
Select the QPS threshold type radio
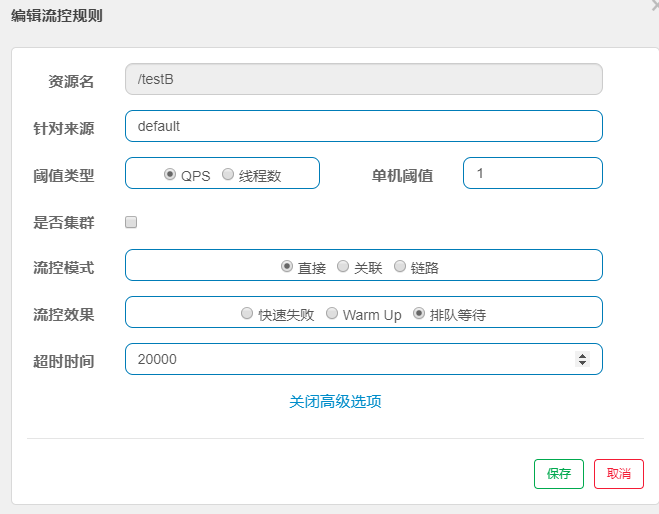pos(170,174)
